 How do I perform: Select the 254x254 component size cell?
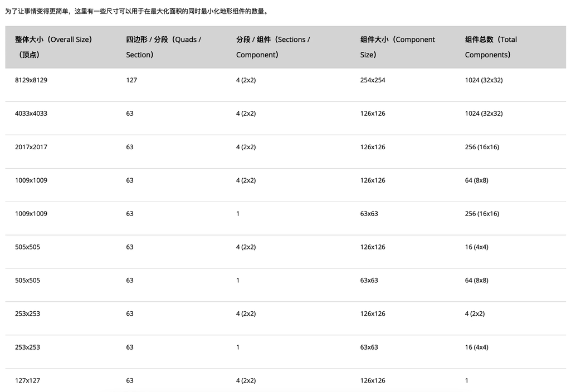point(373,80)
